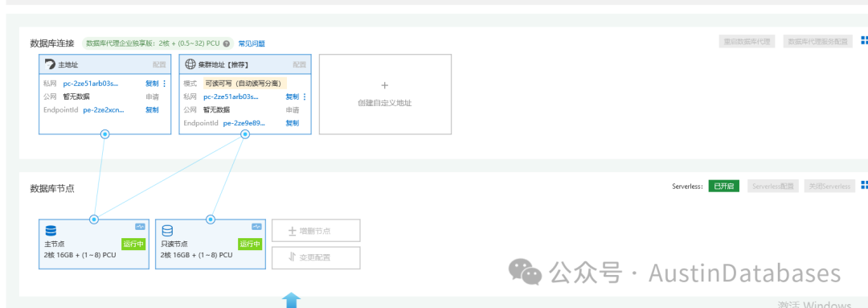Click the connector dot under 主地址 card
Image resolution: width=868 pixels, height=308 pixels.
tap(105, 134)
